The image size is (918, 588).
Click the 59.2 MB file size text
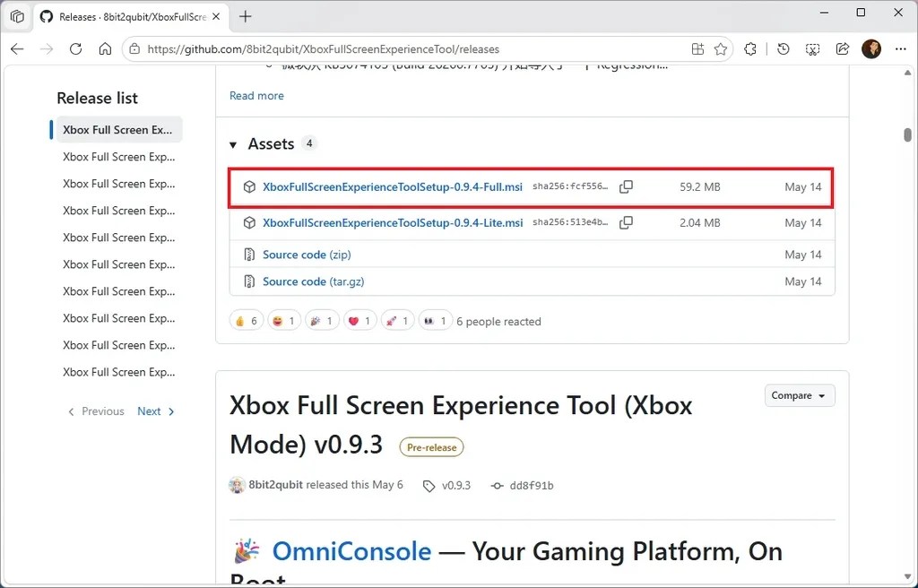coord(699,186)
